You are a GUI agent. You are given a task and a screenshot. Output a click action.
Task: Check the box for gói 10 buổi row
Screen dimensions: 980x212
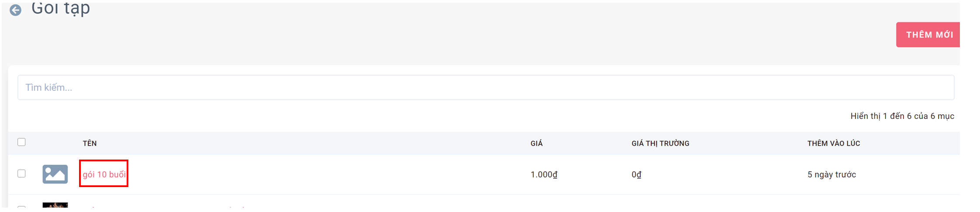[x=21, y=174]
